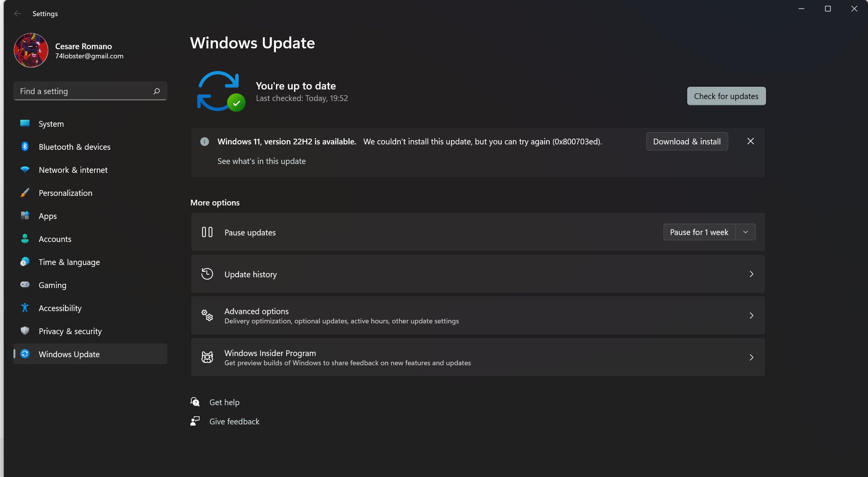Click the Update history clock icon
The width and height of the screenshot is (868, 477).
207,274
